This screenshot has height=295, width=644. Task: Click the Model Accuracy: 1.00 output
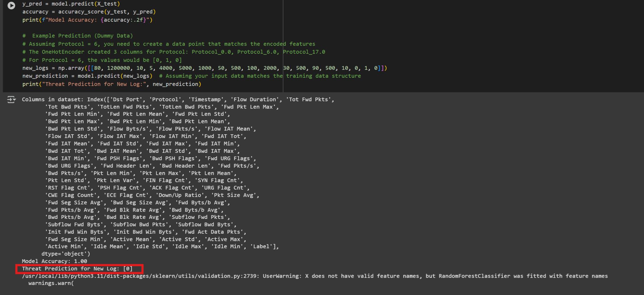tap(54, 261)
